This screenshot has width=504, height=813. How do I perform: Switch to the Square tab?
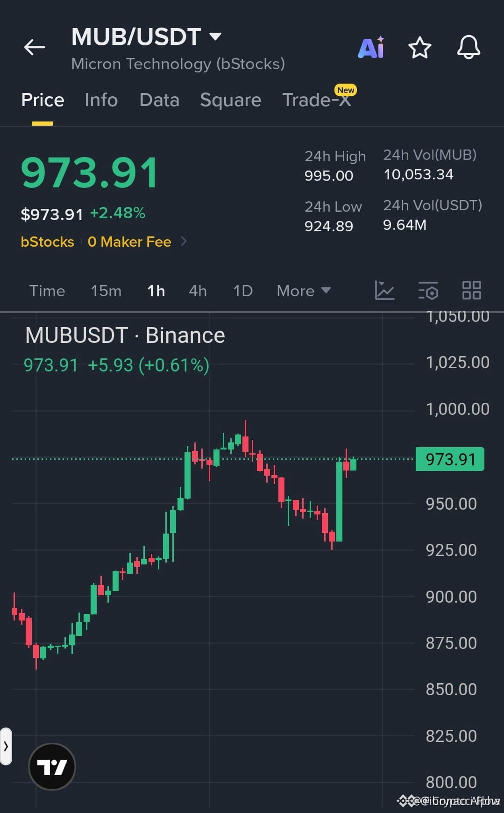pos(230,100)
